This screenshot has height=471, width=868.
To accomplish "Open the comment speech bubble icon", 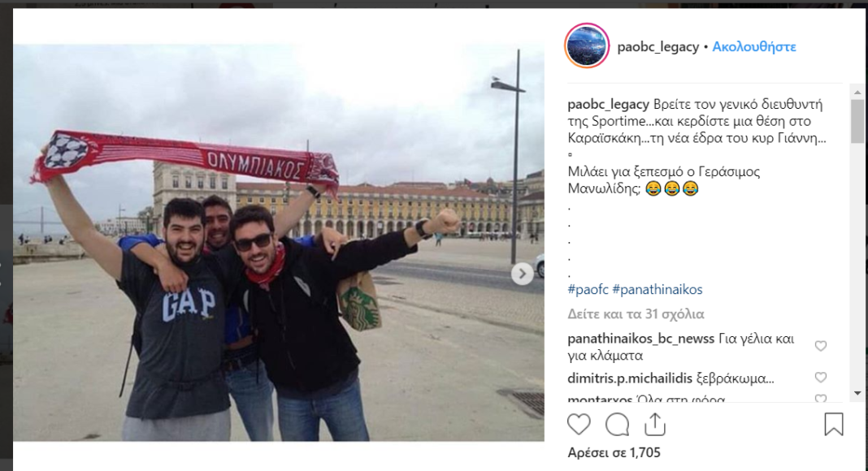I will 617,425.
